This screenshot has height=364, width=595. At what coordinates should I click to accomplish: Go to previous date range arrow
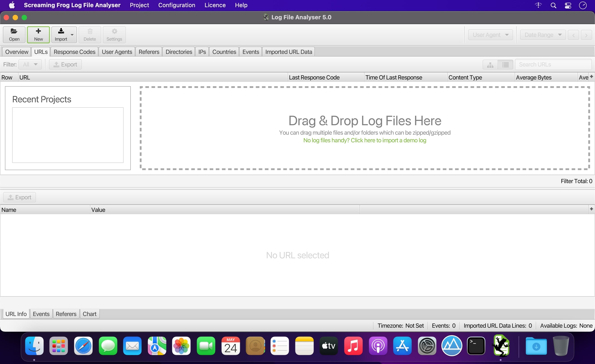[x=573, y=35]
